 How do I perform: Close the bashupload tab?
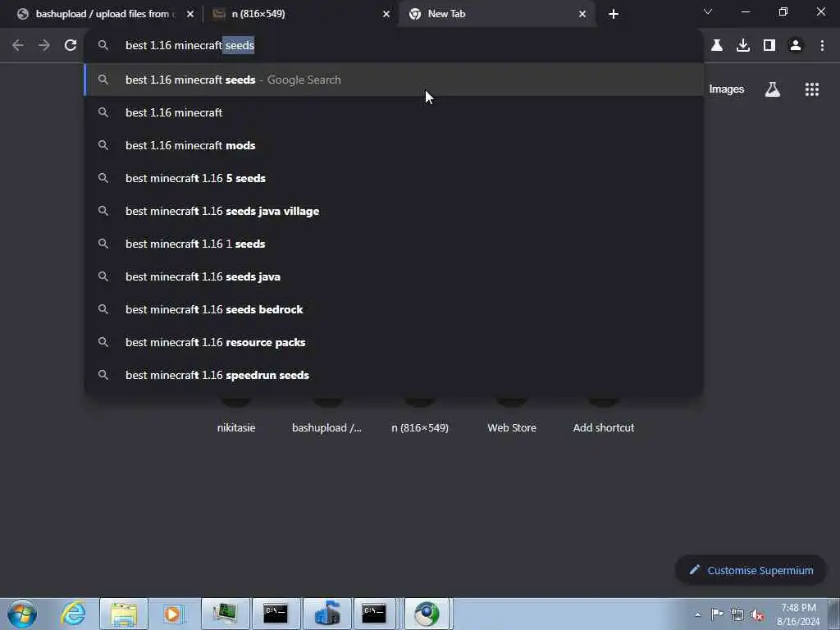pyautogui.click(x=190, y=14)
